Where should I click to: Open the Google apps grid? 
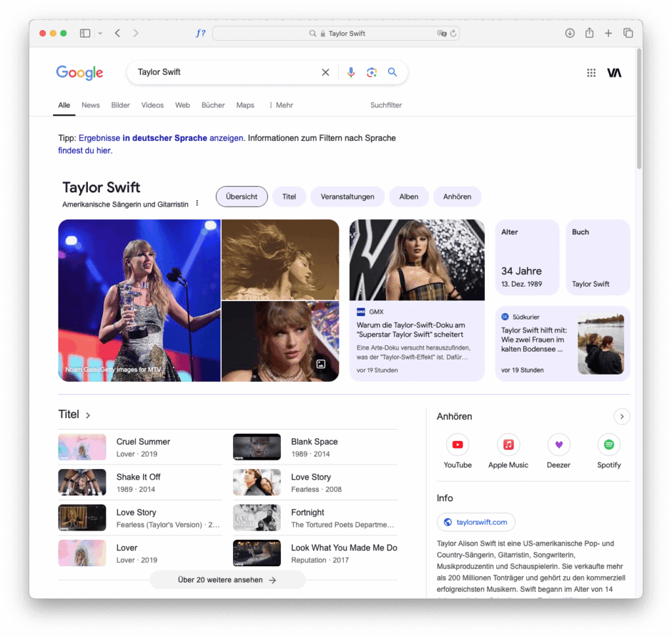[591, 73]
